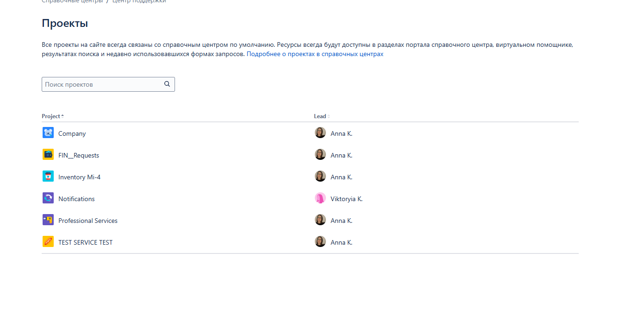
Task: Click Anna K. name in TEST SERVICE TEST row
Action: [341, 242]
